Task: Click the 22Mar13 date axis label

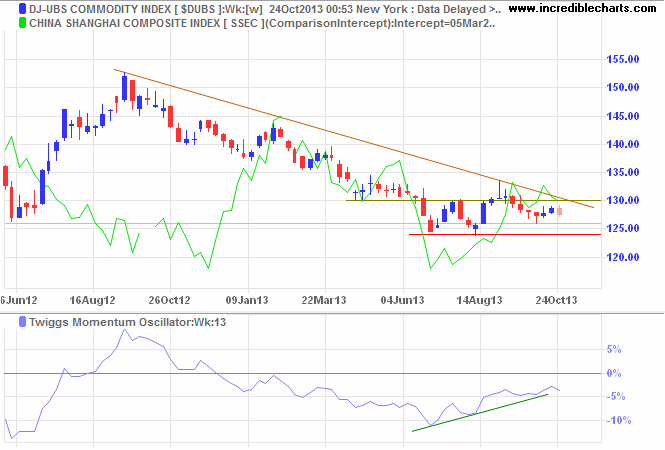Action: point(324,300)
